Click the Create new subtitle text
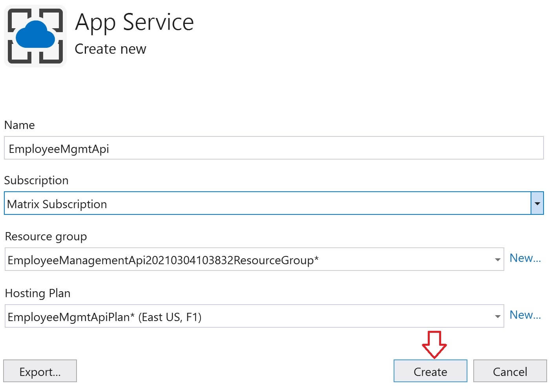This screenshot has width=551, height=392. pos(110,49)
